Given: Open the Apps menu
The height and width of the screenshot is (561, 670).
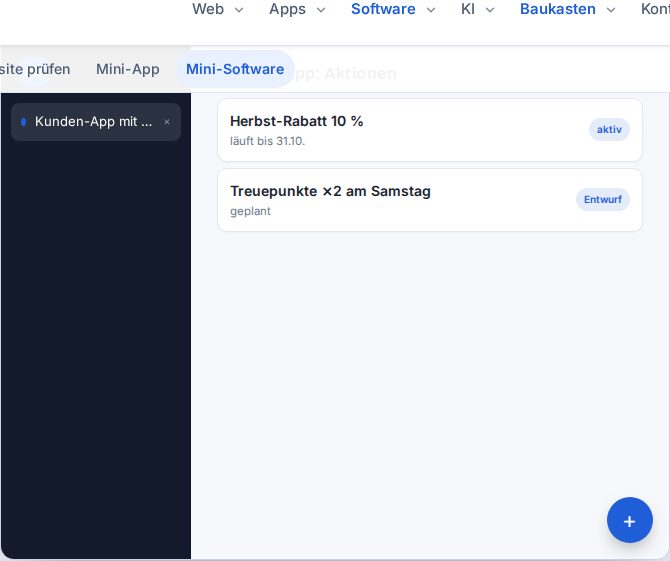Looking at the screenshot, I should click(287, 9).
